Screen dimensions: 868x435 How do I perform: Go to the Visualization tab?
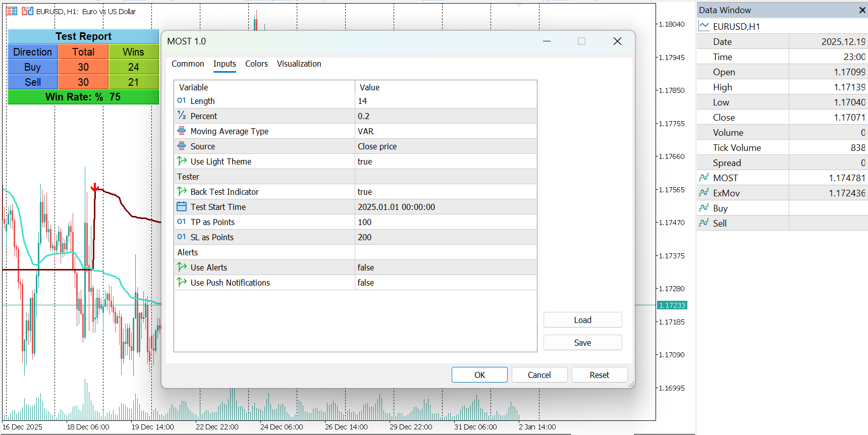pos(299,64)
